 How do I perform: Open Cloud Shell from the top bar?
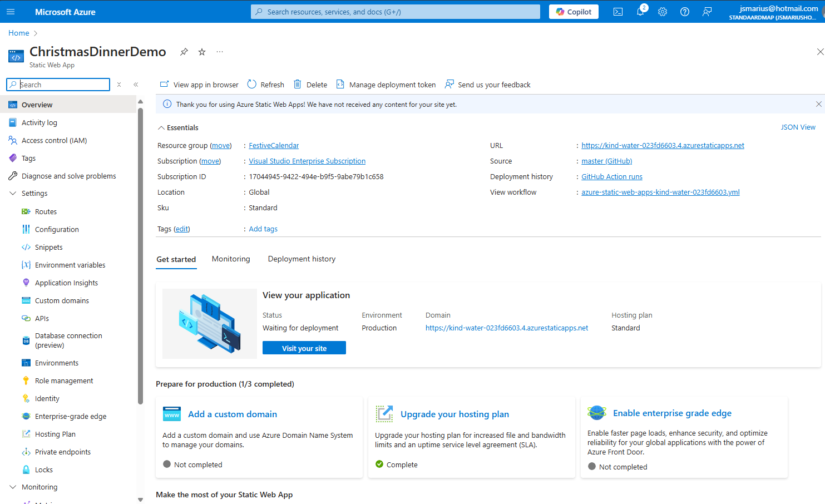point(618,12)
